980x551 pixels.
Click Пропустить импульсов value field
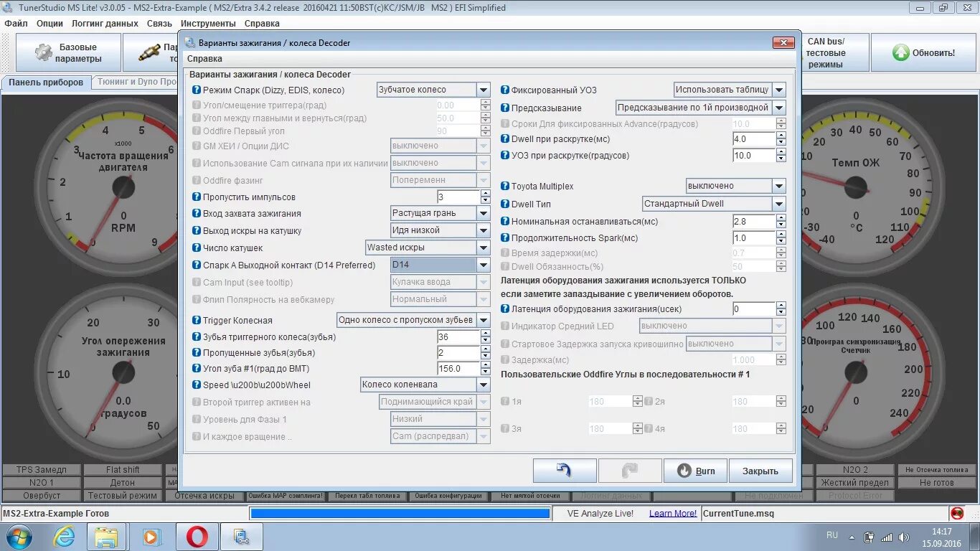tap(458, 197)
